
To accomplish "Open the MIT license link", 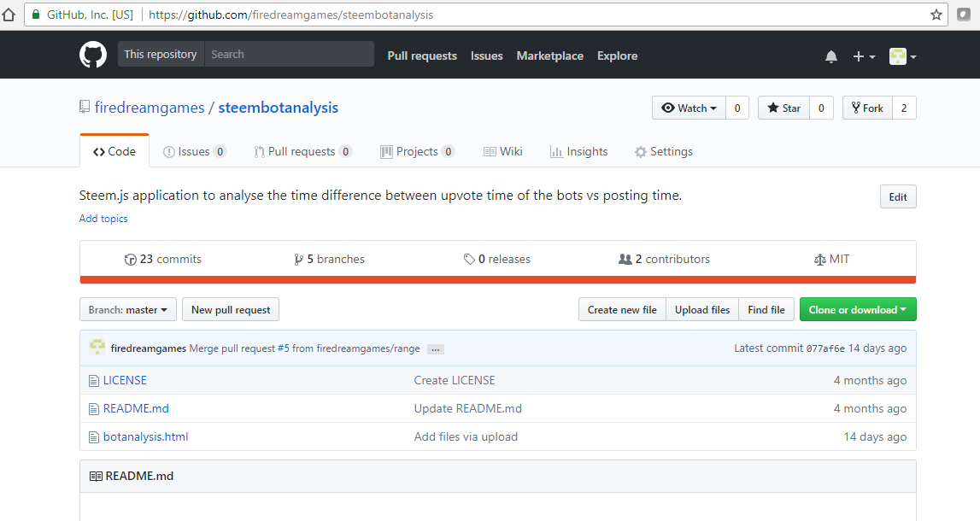I will (832, 260).
